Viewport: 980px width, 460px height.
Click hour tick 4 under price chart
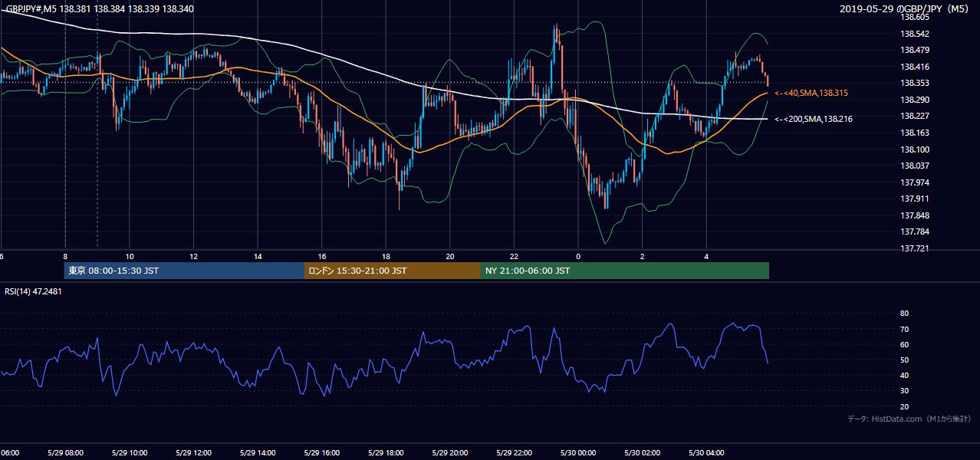click(x=706, y=256)
